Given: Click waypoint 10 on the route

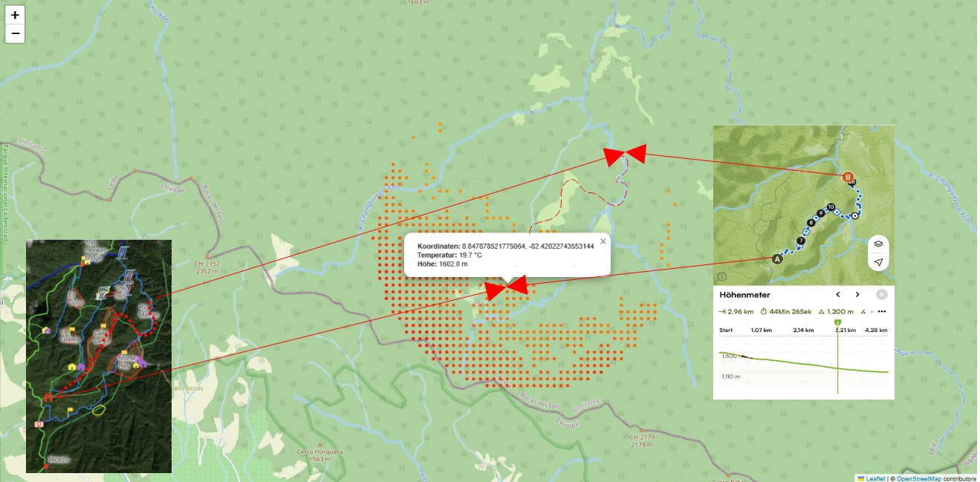Looking at the screenshot, I should pyautogui.click(x=831, y=207).
